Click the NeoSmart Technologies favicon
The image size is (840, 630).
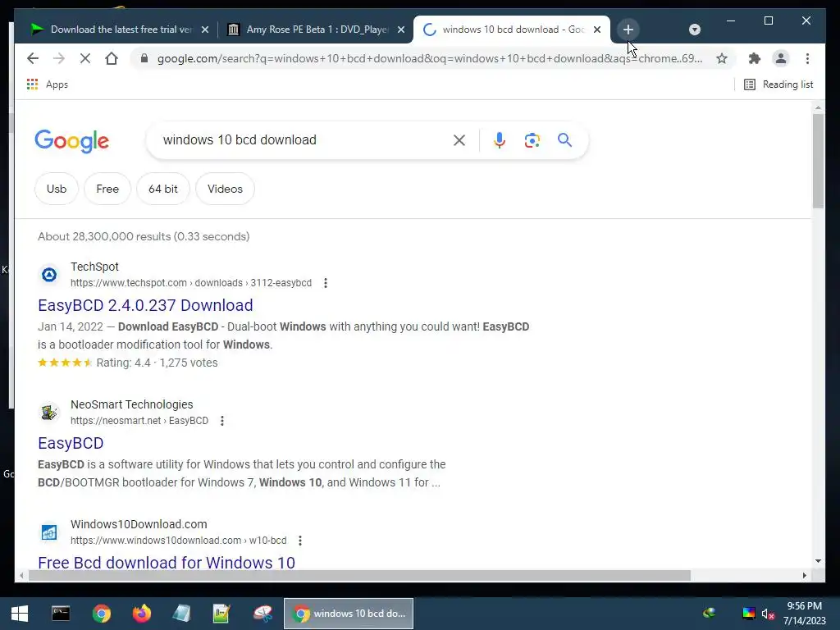click(49, 413)
